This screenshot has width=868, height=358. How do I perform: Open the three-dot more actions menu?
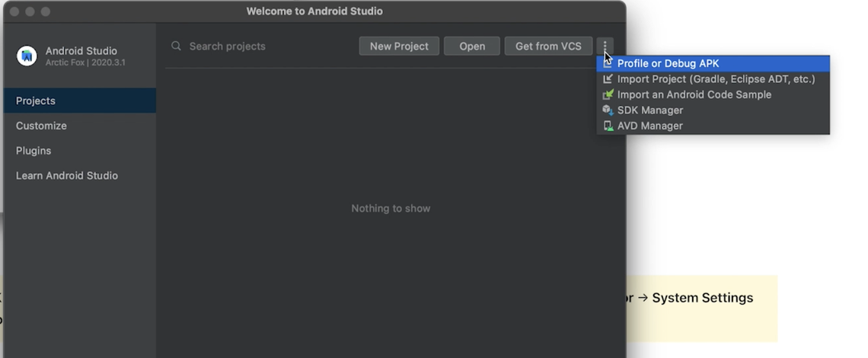(x=605, y=46)
